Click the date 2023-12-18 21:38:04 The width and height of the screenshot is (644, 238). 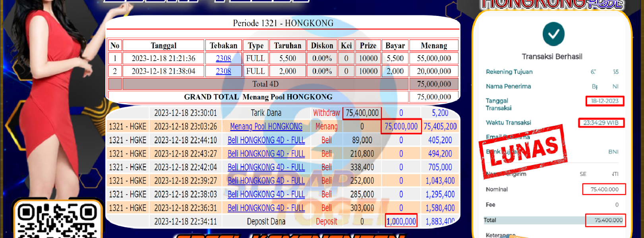(x=164, y=71)
